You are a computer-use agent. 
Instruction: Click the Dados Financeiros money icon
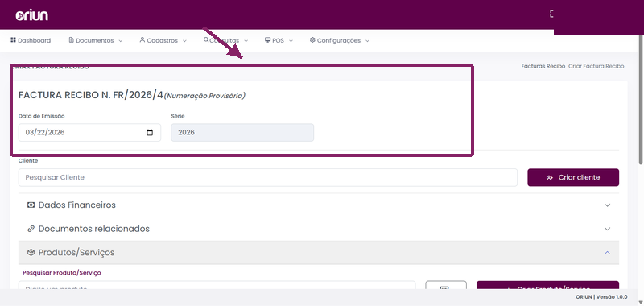click(x=31, y=205)
